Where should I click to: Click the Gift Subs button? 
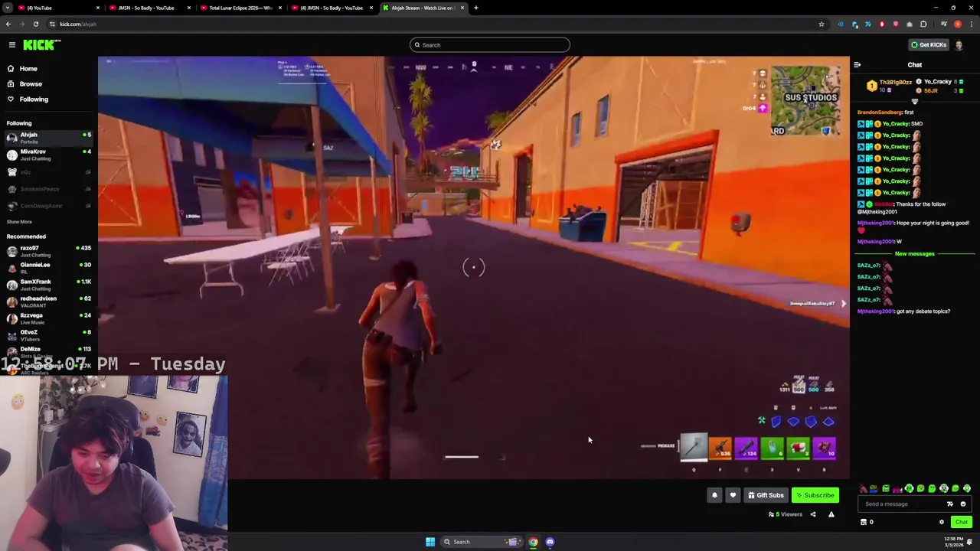(x=766, y=495)
